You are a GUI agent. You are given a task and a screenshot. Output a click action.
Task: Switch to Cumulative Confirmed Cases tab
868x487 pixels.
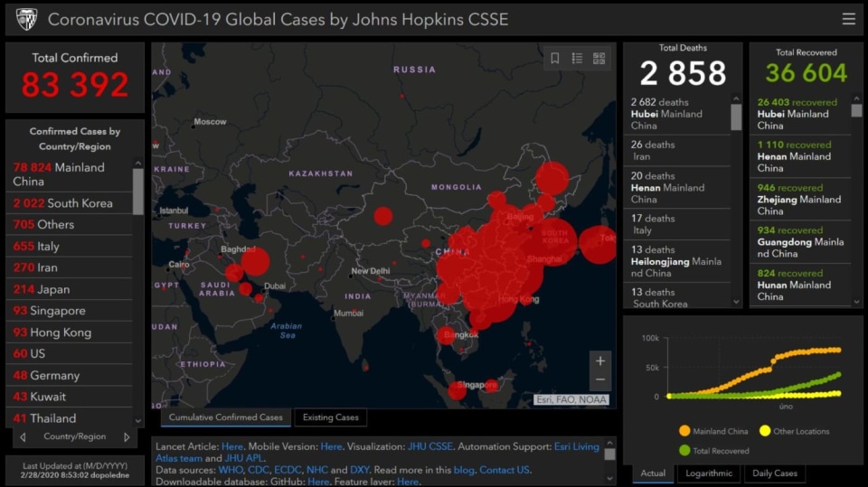click(226, 417)
